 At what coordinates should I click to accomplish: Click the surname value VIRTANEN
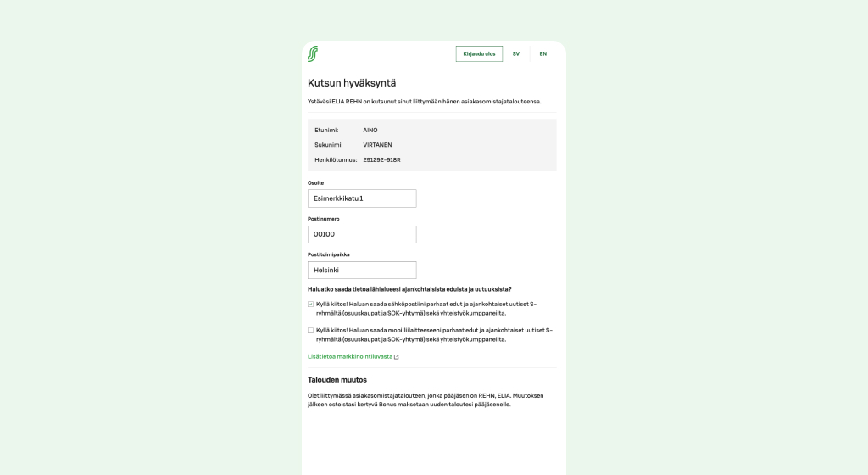coord(377,145)
